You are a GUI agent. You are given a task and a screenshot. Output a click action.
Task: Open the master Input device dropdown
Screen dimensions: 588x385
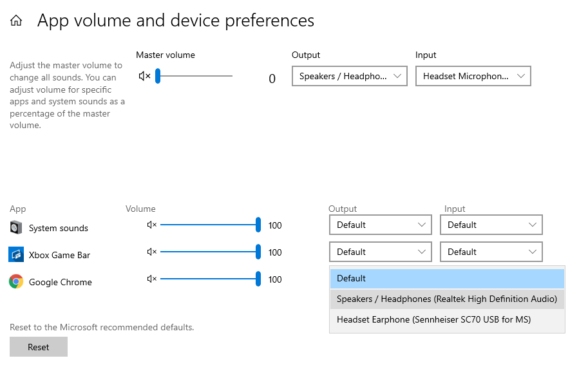point(473,77)
